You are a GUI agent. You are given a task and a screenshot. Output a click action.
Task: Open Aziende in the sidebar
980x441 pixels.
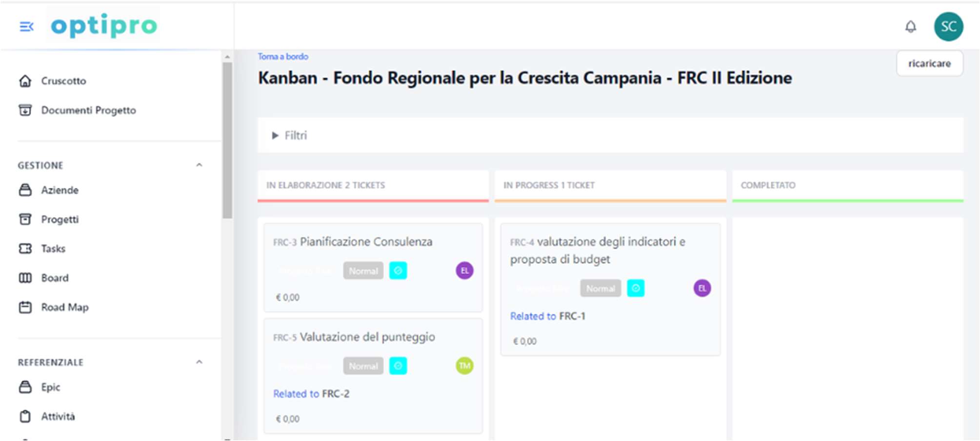(60, 190)
